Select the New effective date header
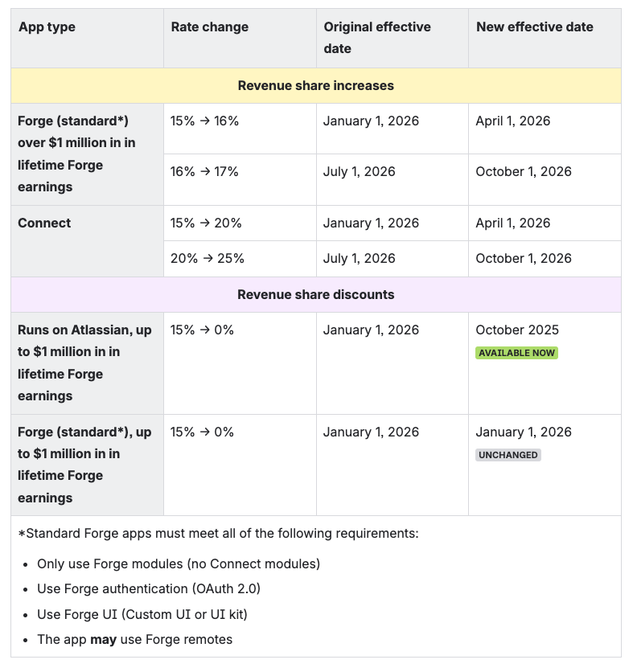The image size is (633, 672). click(535, 27)
